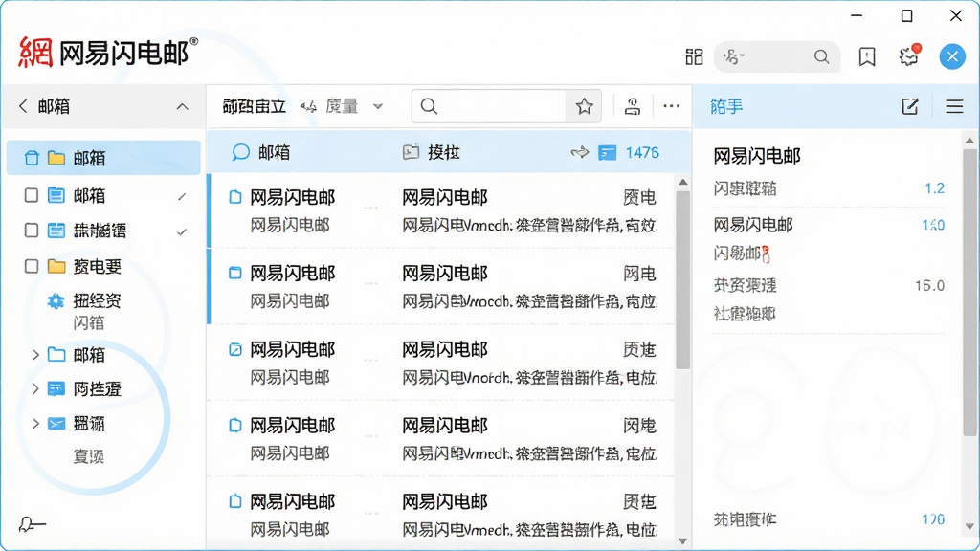980x551 pixels.
Task: Click the key icon at sidebar bottom
Action: point(32,524)
